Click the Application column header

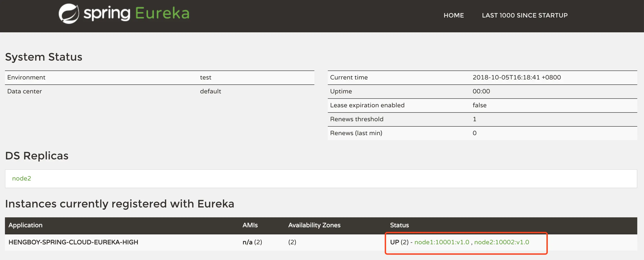click(x=25, y=225)
